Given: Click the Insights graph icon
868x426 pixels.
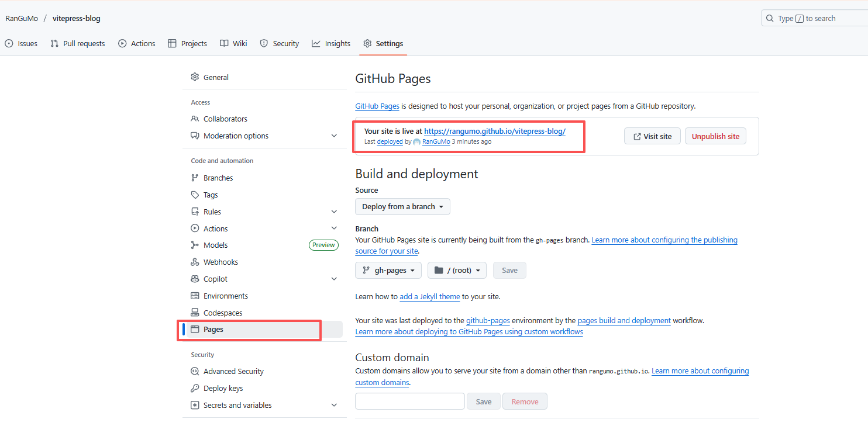Looking at the screenshot, I should [316, 43].
